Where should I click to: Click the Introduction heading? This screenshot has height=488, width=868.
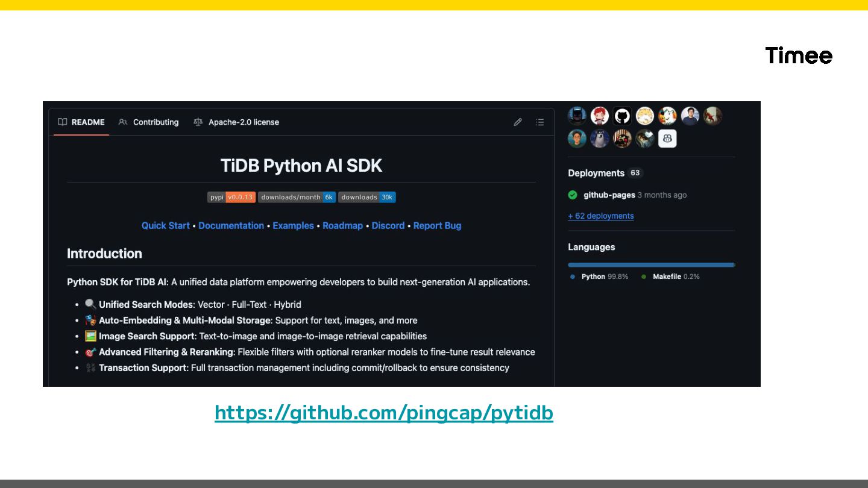click(104, 254)
